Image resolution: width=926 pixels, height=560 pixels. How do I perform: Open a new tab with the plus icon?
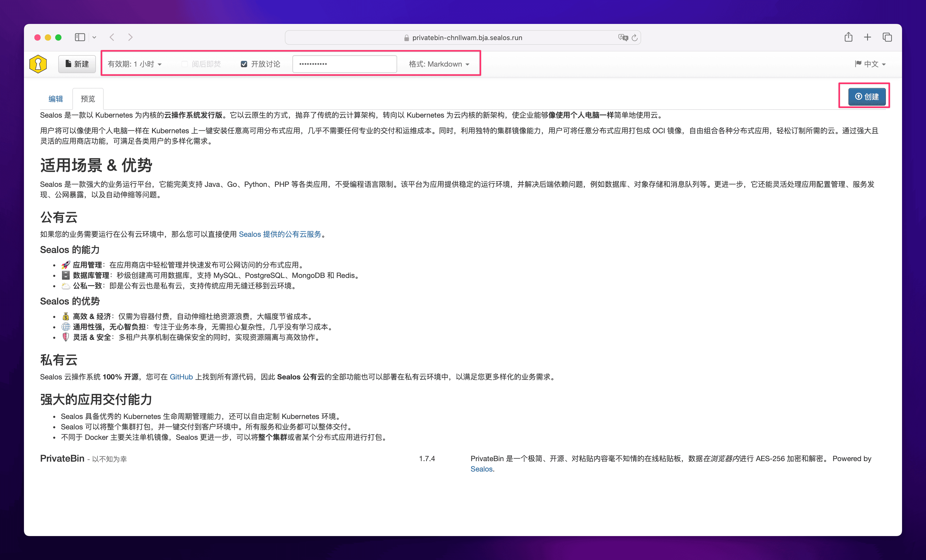tap(867, 37)
